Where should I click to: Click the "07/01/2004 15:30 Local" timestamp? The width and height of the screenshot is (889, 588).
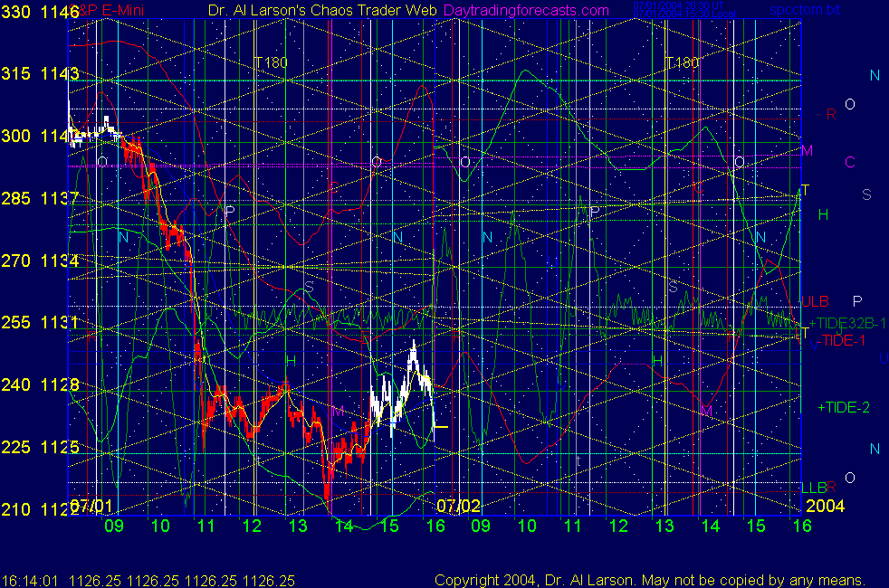(684, 14)
